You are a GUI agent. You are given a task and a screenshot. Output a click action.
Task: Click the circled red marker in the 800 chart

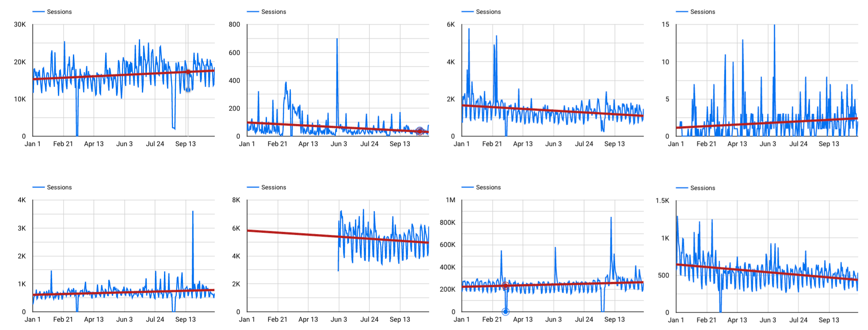(419, 131)
